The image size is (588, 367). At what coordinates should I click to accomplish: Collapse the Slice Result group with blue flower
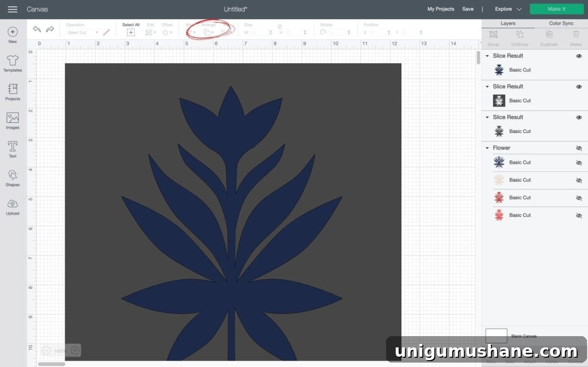pos(487,56)
